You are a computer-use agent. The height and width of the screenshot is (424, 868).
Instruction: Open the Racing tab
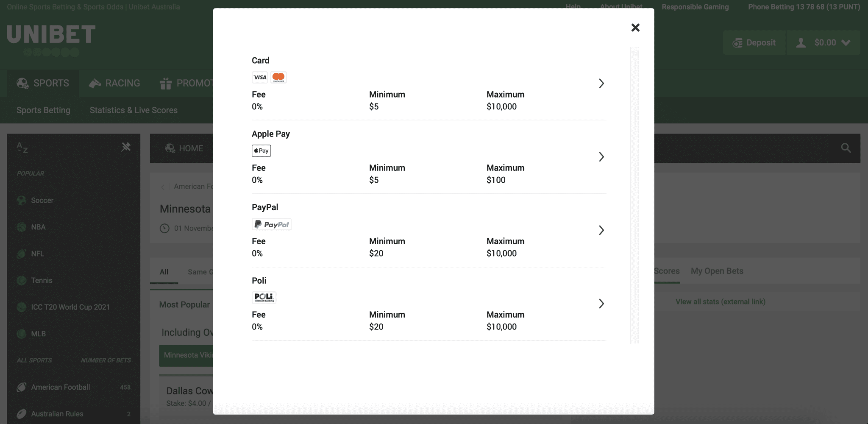[x=114, y=83]
